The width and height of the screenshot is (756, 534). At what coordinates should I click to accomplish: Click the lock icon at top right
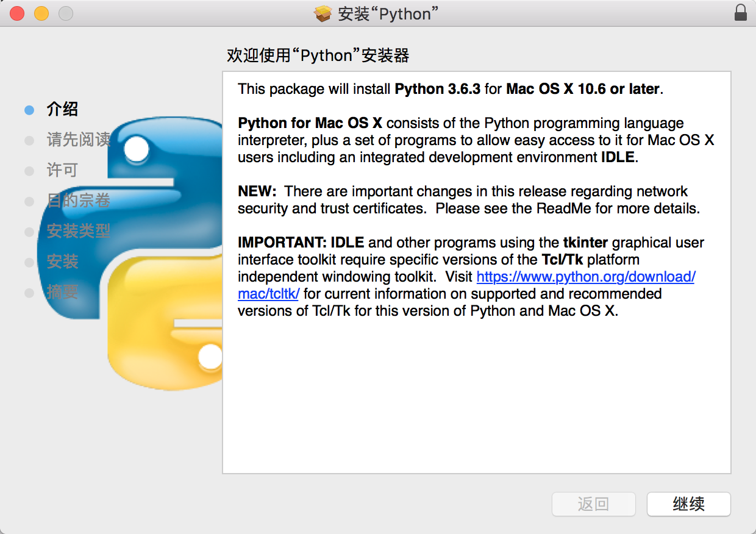740,12
